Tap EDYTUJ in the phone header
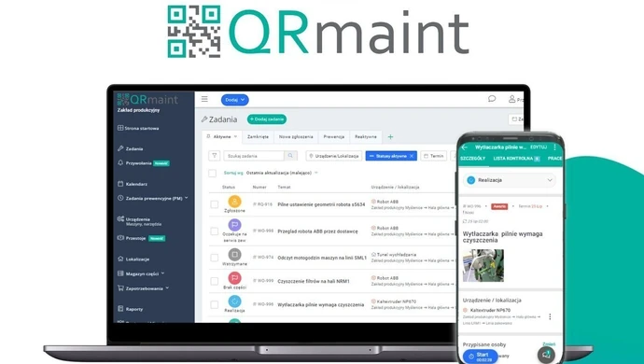 pos(539,147)
